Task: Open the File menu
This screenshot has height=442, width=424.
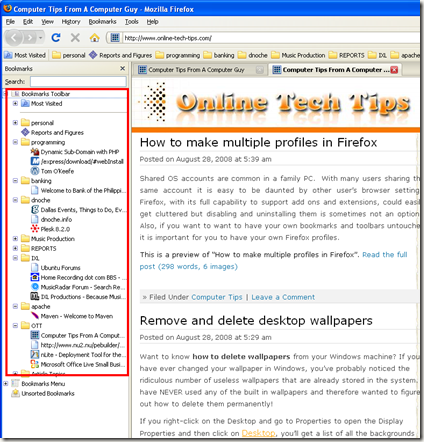Action: coord(10,22)
